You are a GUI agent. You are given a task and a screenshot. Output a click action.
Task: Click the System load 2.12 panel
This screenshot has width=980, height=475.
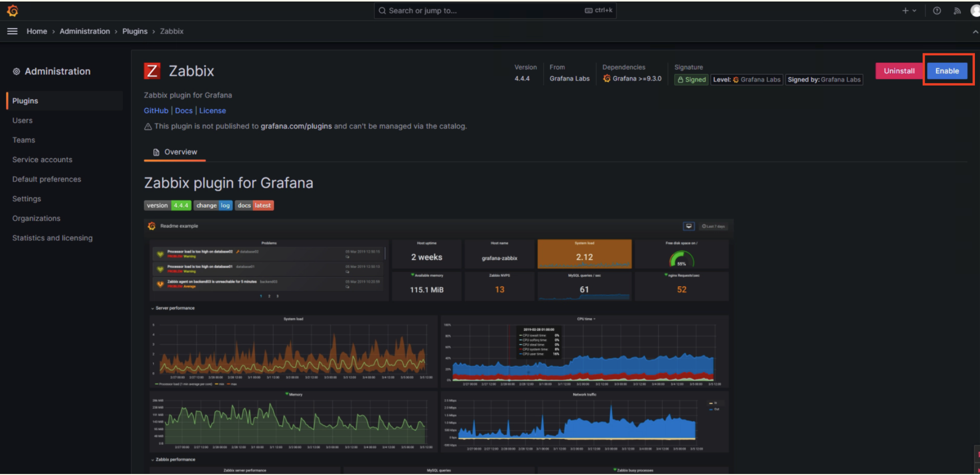coord(585,254)
